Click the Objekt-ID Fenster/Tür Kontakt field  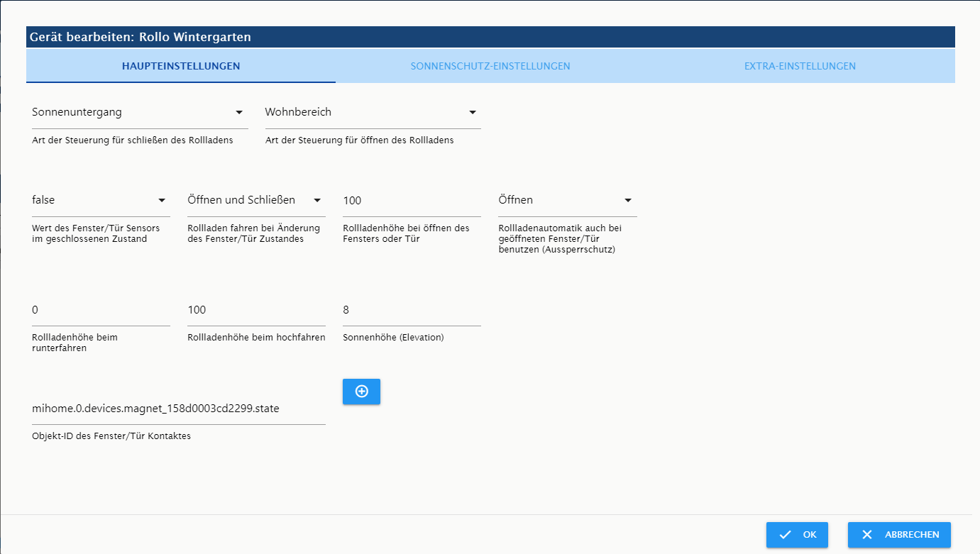[178, 409]
